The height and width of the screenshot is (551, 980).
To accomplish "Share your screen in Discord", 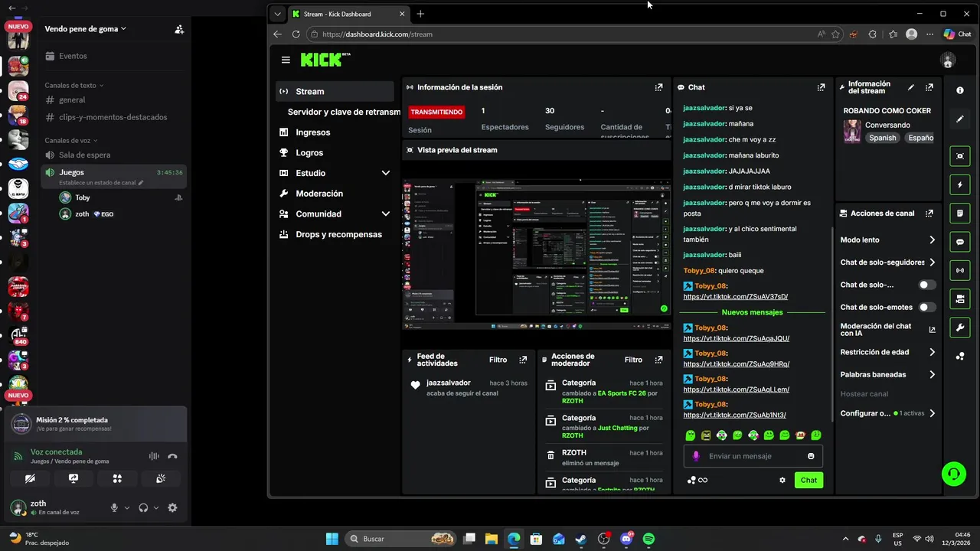I will click(x=73, y=478).
